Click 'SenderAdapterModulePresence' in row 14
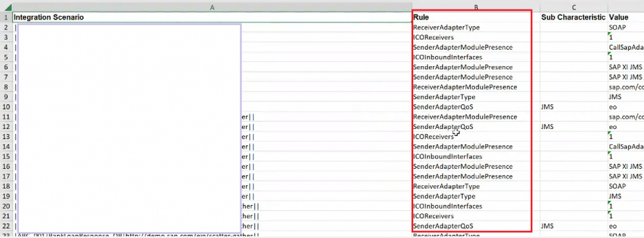Viewport: 644px width, 238px height. coord(463,147)
